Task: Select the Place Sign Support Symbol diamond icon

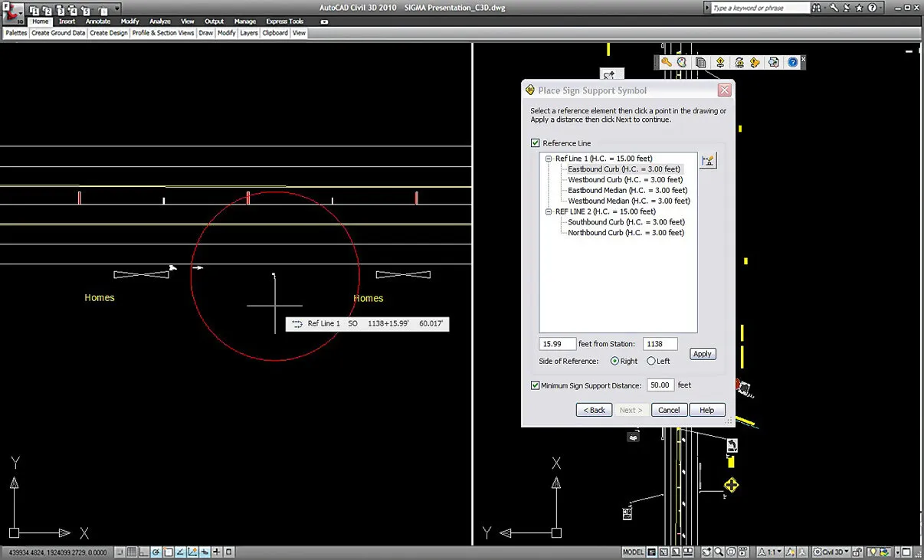Action: click(720, 62)
